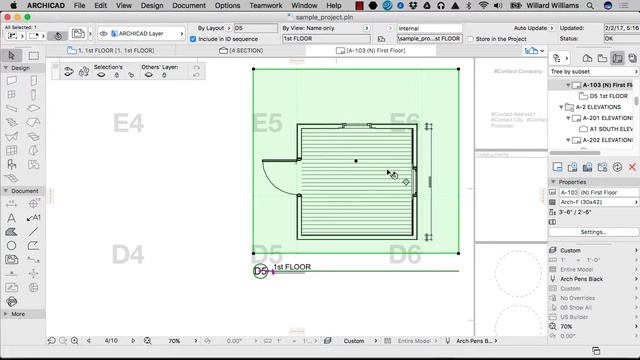Select the Circle tool
This screenshot has height=360, width=640.
[11, 245]
